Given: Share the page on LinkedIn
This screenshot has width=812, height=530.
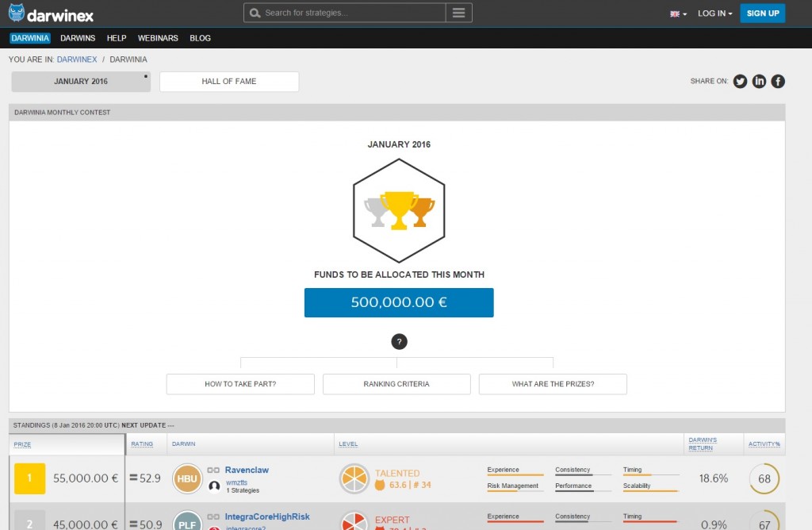Looking at the screenshot, I should (x=759, y=81).
